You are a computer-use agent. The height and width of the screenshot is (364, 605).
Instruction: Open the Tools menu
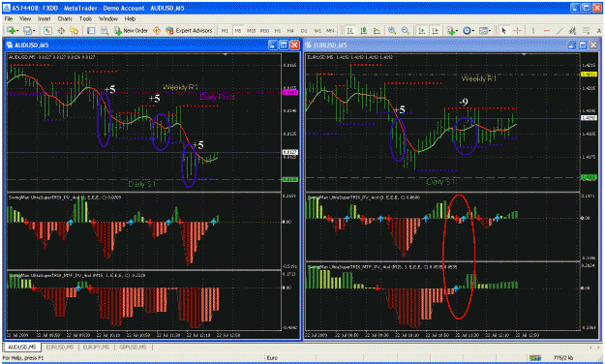pos(85,18)
